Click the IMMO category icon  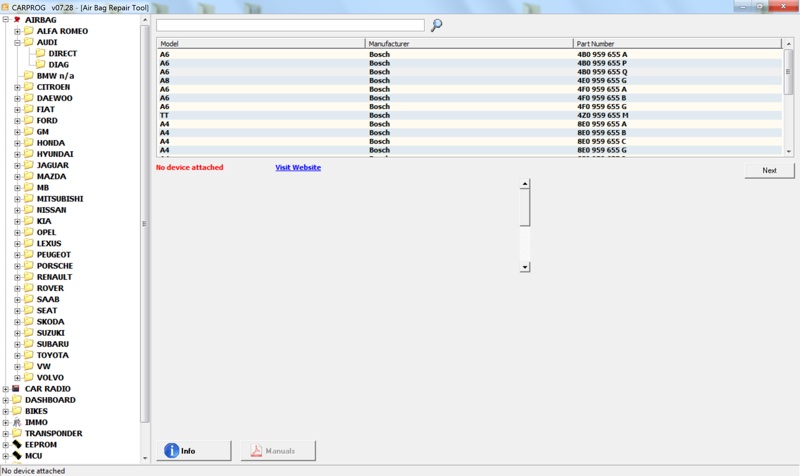coord(17,422)
